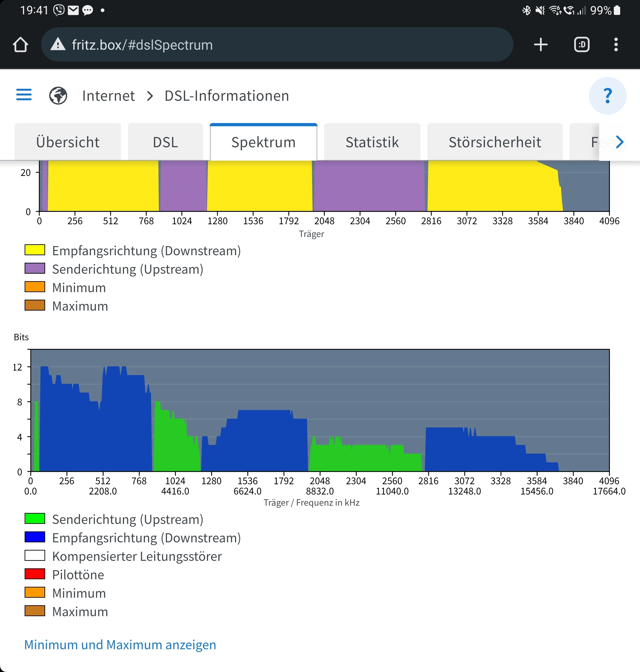Click the green Senderichtung Upstream swatch

click(x=35, y=519)
